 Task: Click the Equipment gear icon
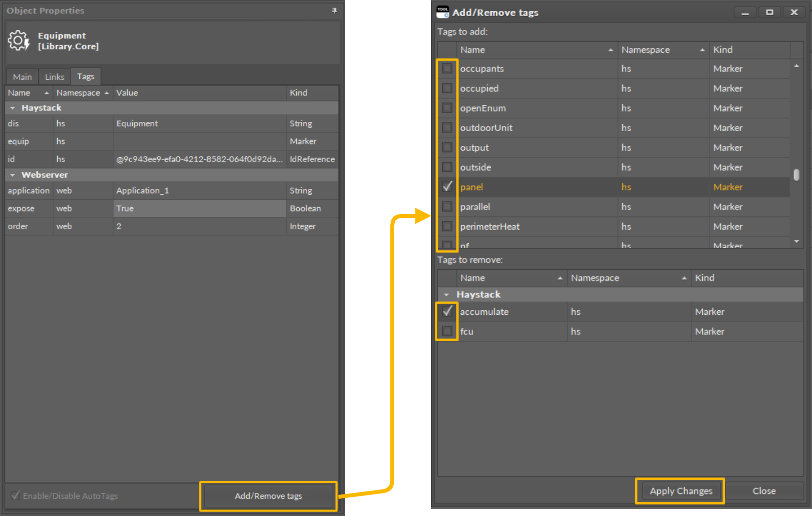19,41
